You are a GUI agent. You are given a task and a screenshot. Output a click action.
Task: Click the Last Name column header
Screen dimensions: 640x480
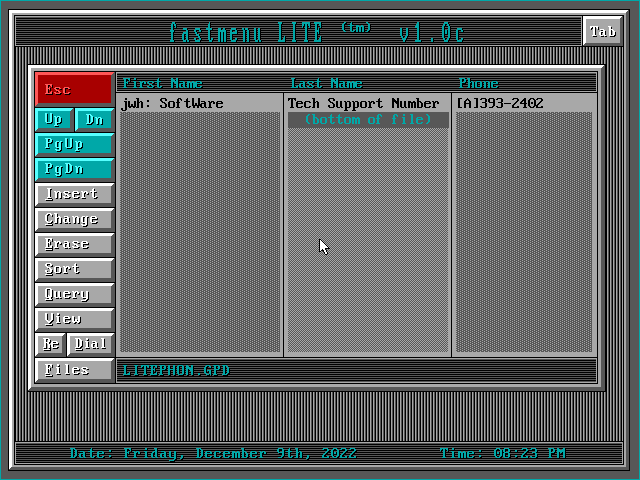click(327, 83)
